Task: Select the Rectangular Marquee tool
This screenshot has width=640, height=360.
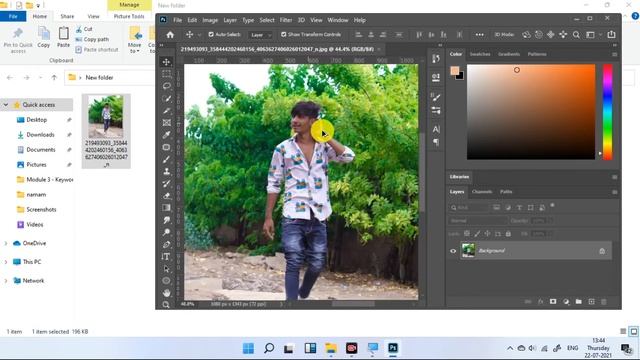Action: 167,74
